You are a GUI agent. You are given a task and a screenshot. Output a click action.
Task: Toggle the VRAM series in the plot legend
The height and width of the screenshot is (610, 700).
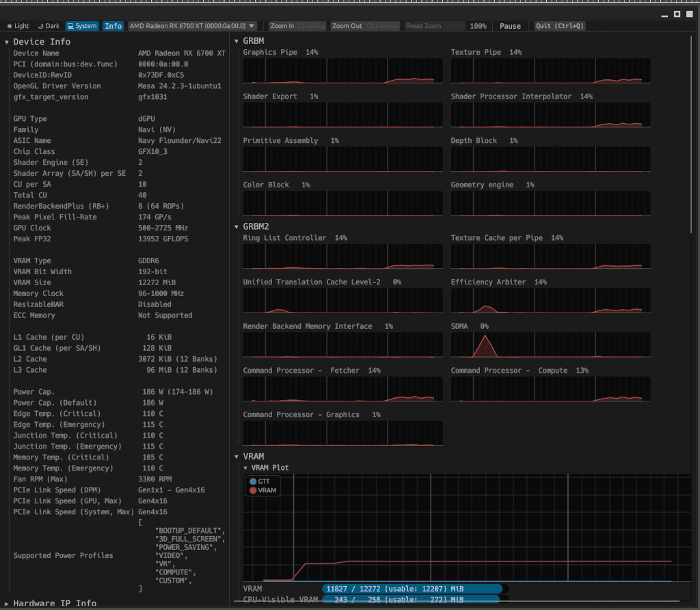(262, 490)
